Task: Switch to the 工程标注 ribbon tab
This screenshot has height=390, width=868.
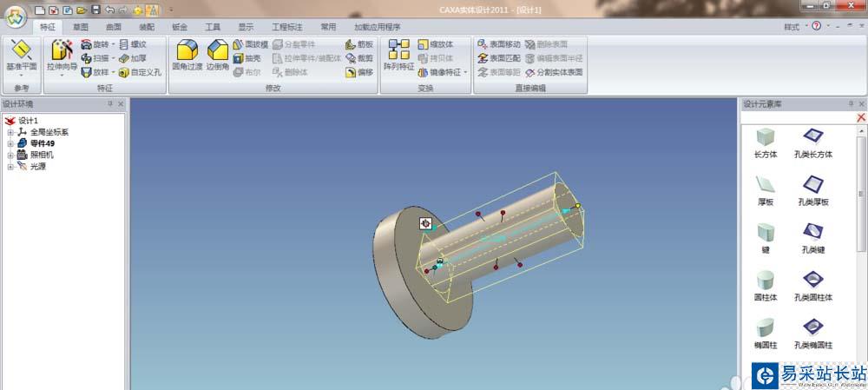Action: click(287, 27)
